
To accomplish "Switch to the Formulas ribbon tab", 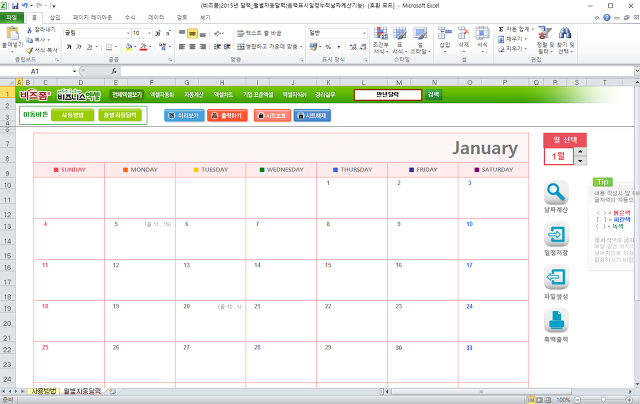I will pos(130,18).
